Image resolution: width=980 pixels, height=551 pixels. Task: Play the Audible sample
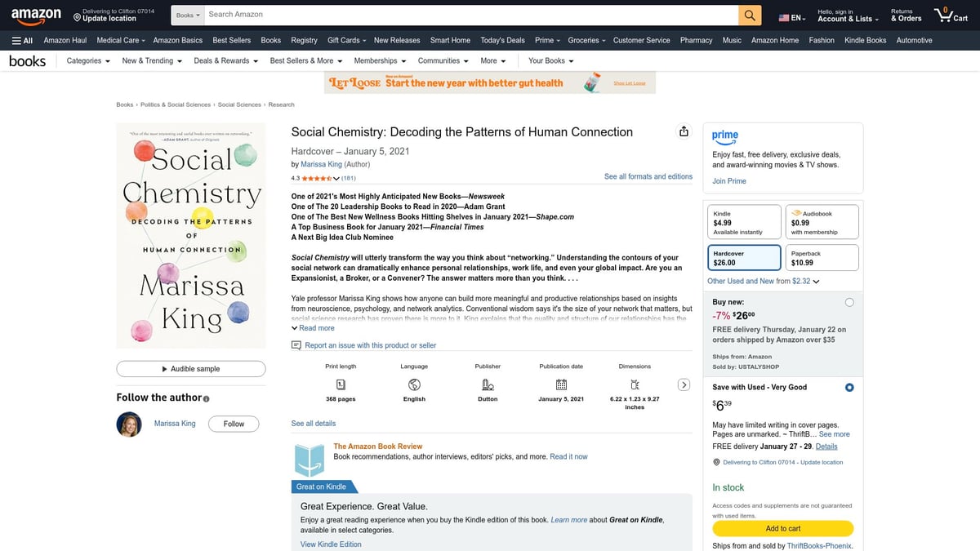point(190,368)
